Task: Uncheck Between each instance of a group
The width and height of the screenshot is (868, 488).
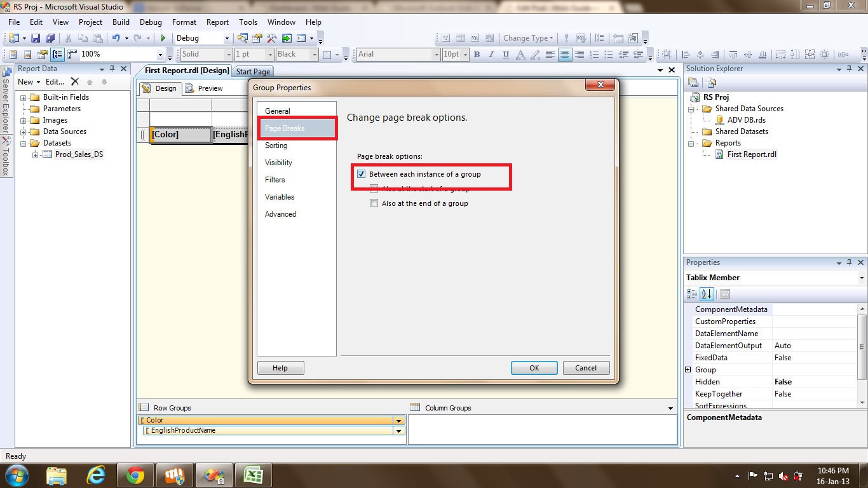Action: [x=362, y=174]
